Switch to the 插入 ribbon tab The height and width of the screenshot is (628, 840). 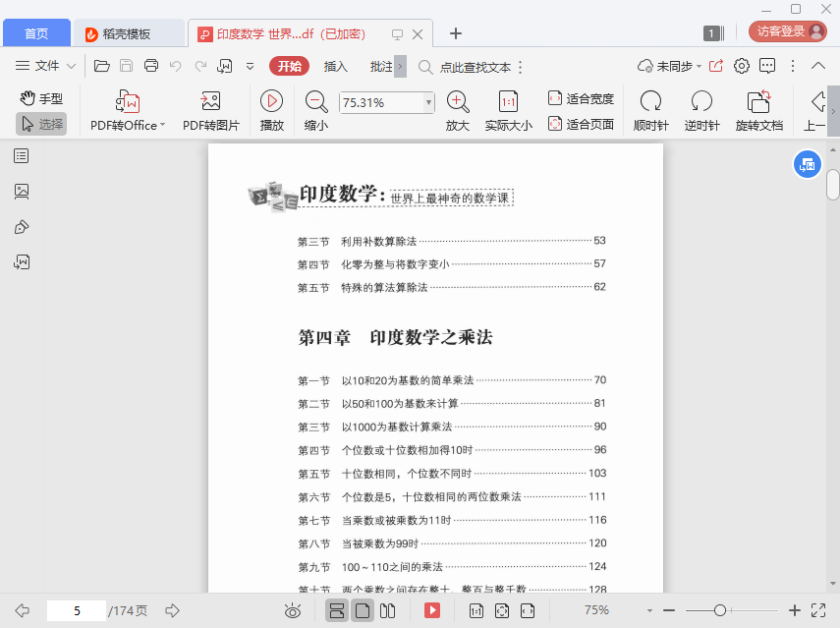tap(336, 67)
